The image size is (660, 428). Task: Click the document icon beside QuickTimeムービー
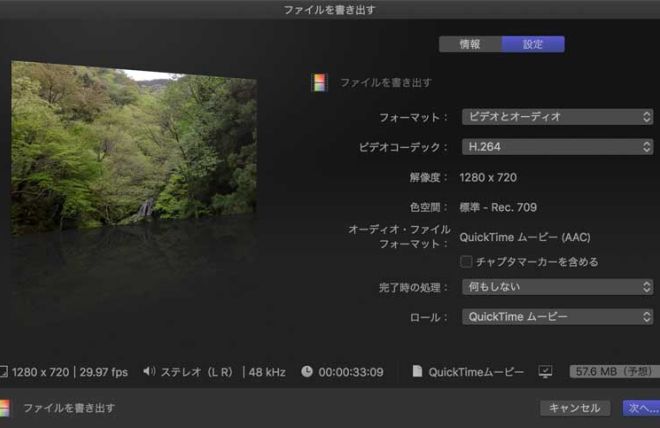[x=416, y=372]
